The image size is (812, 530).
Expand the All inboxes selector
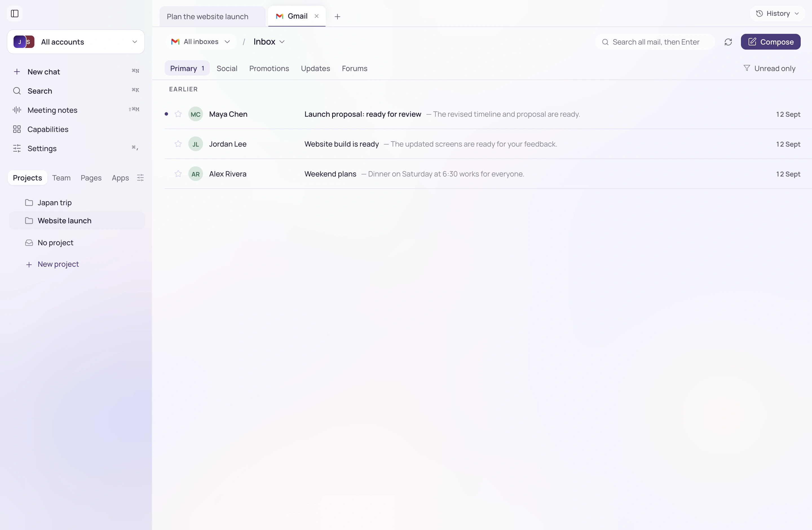coord(201,42)
